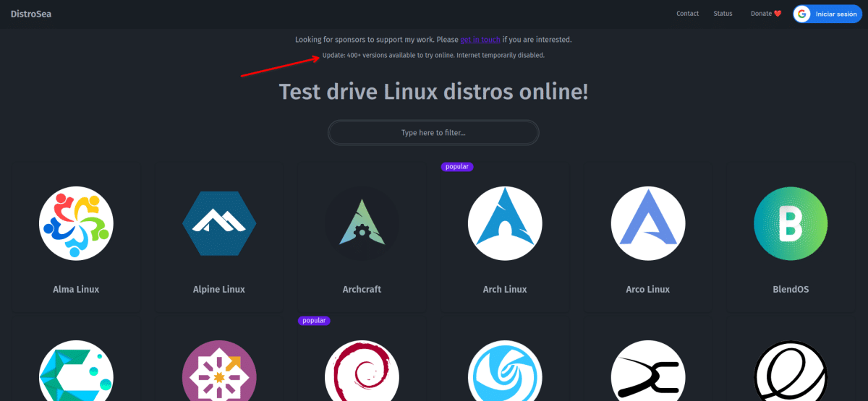Click the 'Update: 400+ versions available' notice
The image size is (868, 401).
pyautogui.click(x=433, y=55)
